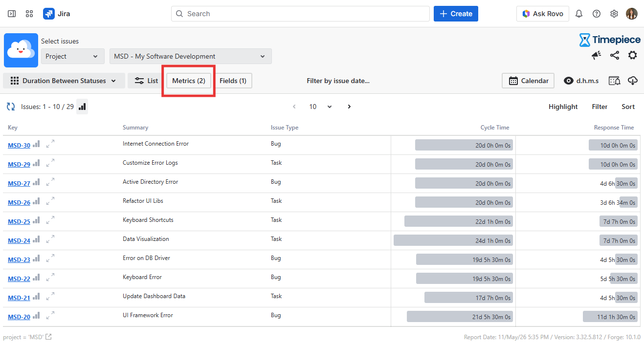Open the Highlight option
This screenshot has width=644, height=346.
tap(563, 107)
